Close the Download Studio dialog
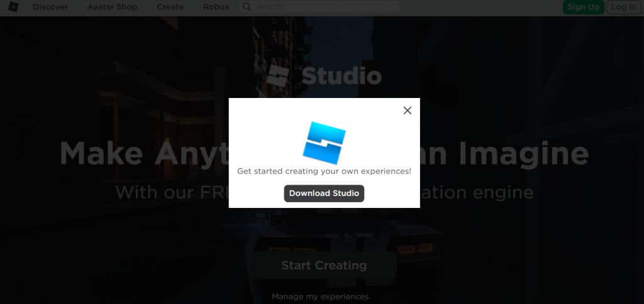Viewport: 644px width, 304px height. [x=408, y=111]
